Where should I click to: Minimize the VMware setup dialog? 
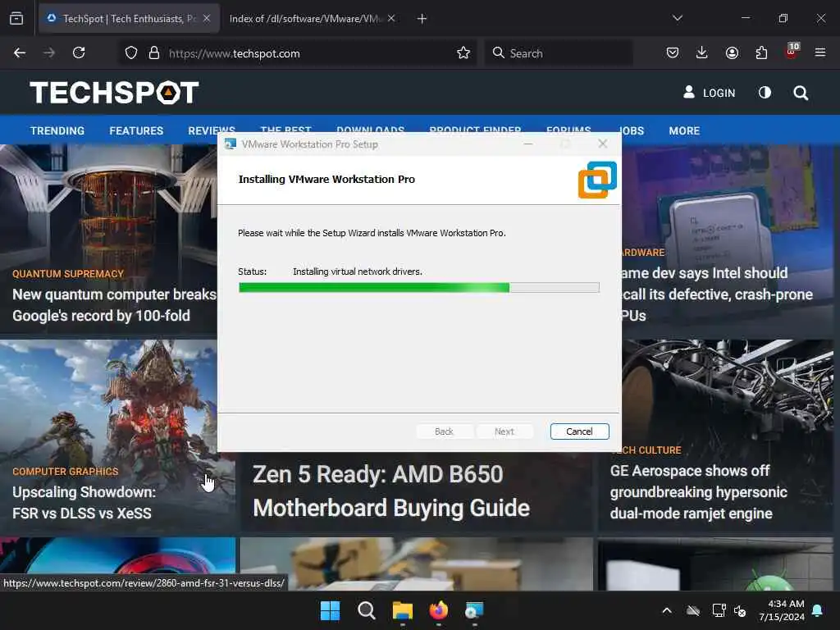528,144
